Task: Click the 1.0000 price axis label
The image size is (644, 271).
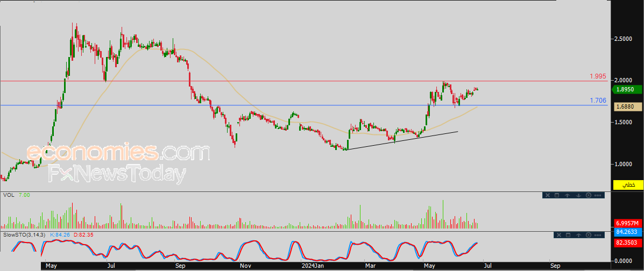Action: 624,164
